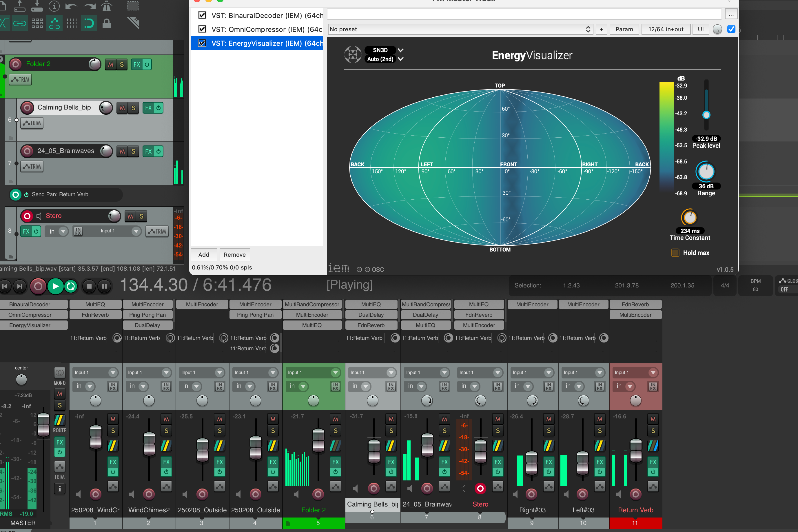Viewport: 798px width, 532px height.
Task: Uncheck EnergyVisualizer in FX chain list
Action: 202,43
